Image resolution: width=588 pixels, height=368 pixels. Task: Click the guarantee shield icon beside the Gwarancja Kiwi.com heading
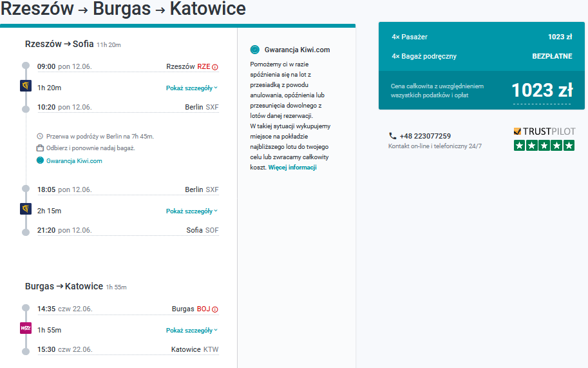pyautogui.click(x=254, y=50)
